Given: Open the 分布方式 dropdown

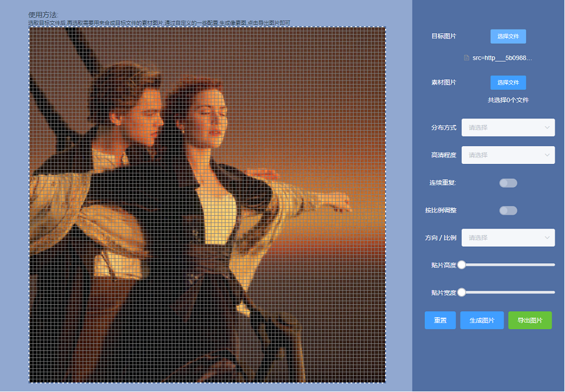Looking at the screenshot, I should tap(508, 127).
